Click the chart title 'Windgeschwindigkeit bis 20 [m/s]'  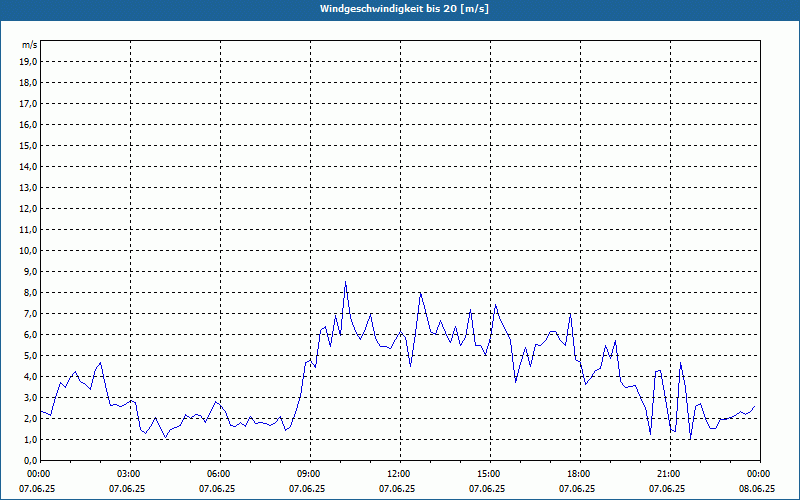tap(404, 9)
